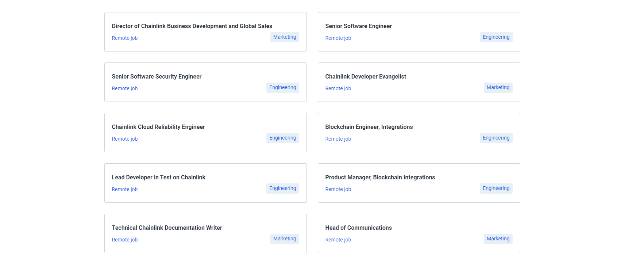This screenshot has height=259, width=644.
Task: Open Product Manager, Blockchain Integrations listing
Action: [380, 178]
